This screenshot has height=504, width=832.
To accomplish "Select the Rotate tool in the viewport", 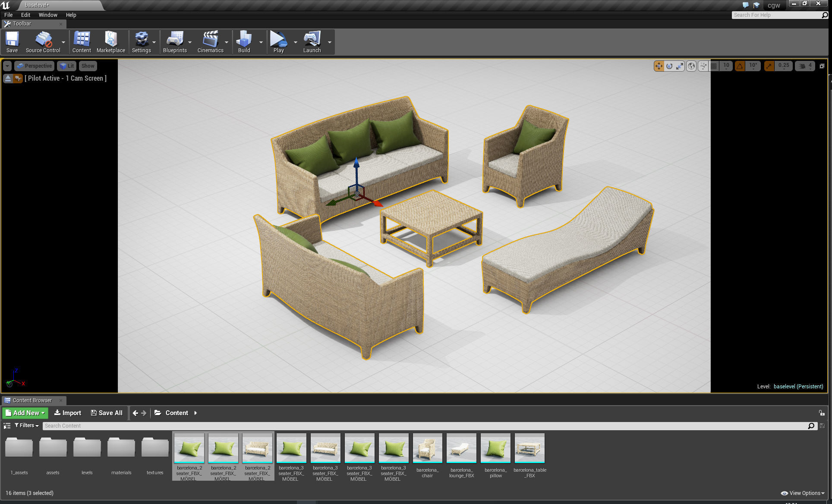I will tap(669, 66).
